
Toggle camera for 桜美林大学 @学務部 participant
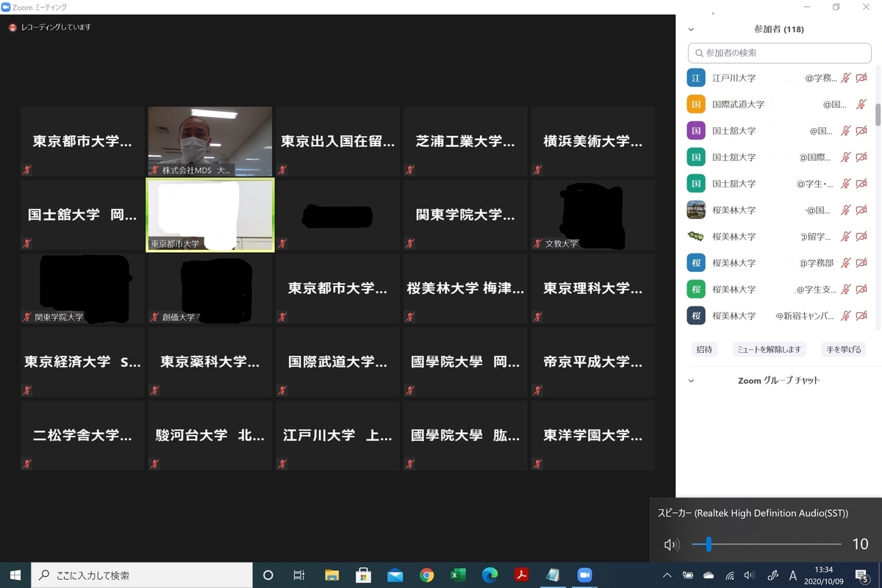click(x=861, y=263)
